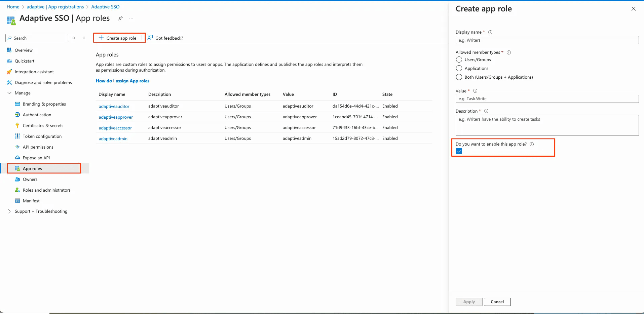
Task: Click into the Display name input field
Action: tap(547, 40)
